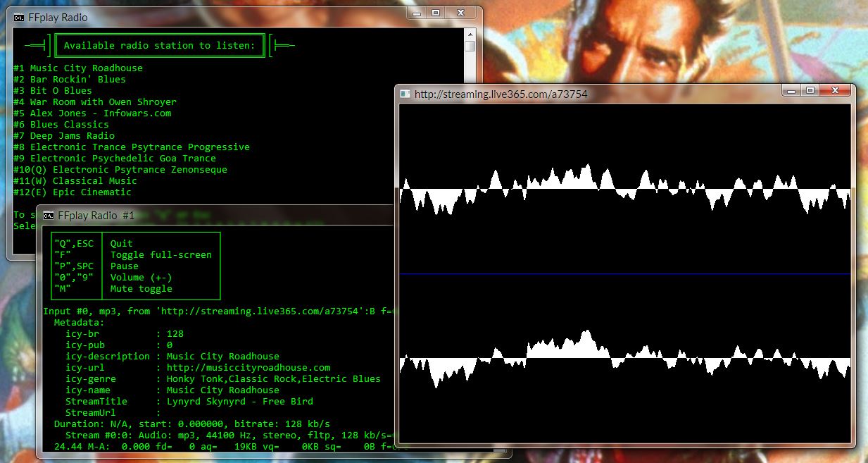The width and height of the screenshot is (868, 463).
Task: Click the scroll-up arrow in FFplay Radio console
Action: coord(470,34)
